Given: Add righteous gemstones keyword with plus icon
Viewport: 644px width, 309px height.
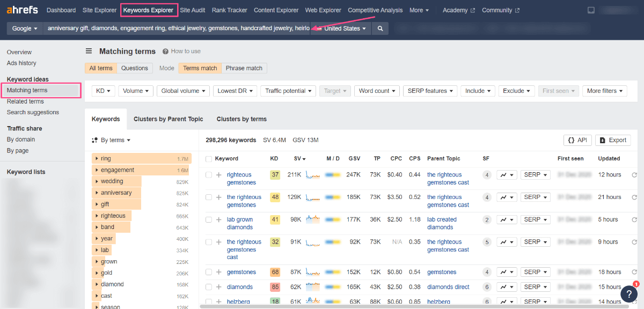Looking at the screenshot, I should point(218,175).
